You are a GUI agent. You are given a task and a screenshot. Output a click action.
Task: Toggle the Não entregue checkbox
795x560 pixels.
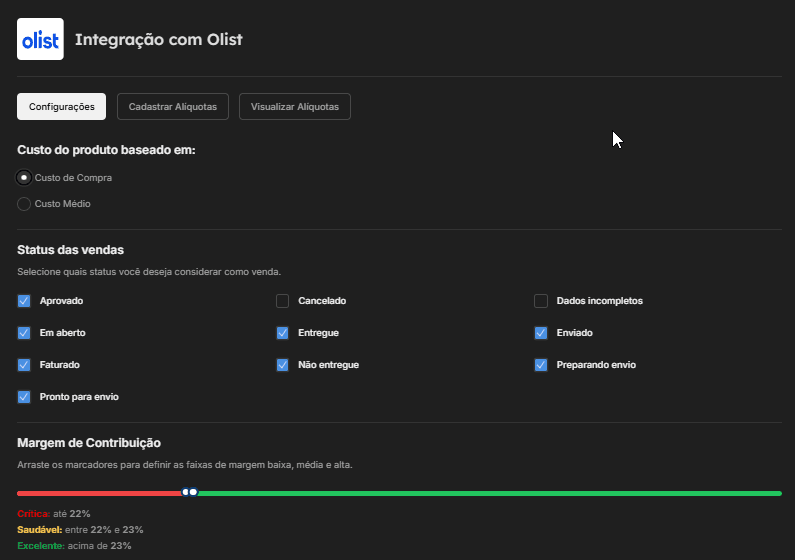(x=283, y=365)
